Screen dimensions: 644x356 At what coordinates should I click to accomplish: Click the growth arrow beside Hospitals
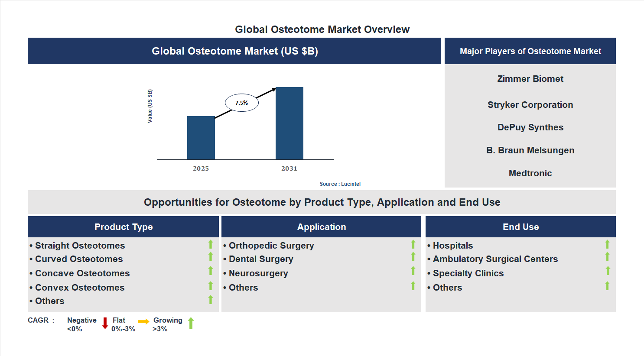pos(608,245)
